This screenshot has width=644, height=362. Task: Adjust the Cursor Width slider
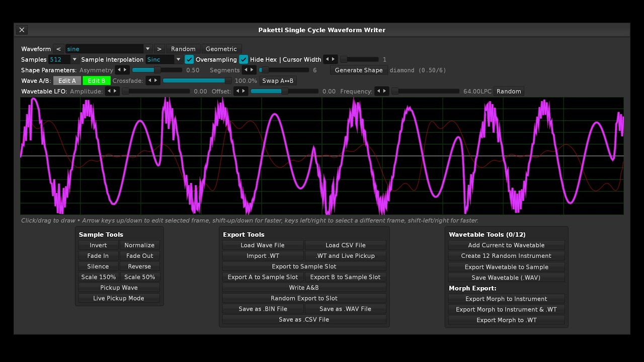tap(360, 59)
